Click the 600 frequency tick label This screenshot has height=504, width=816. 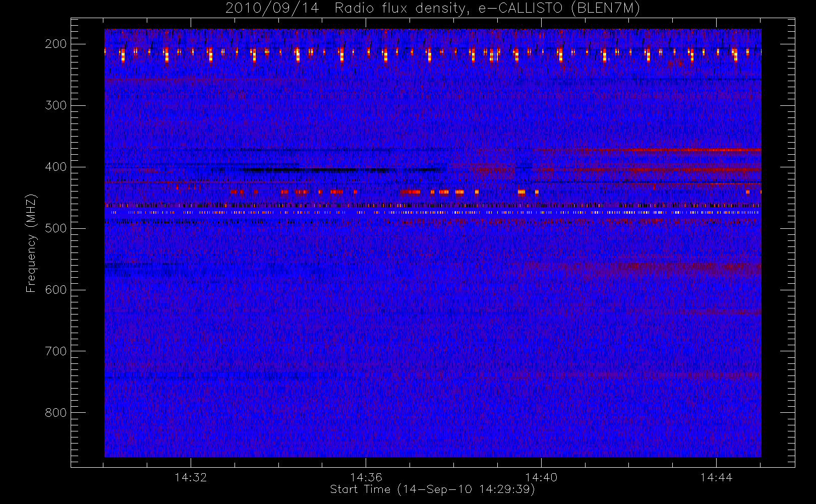pos(56,290)
